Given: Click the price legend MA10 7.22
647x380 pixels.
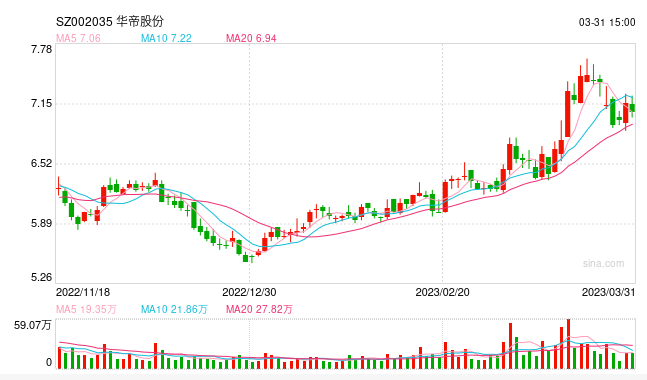Looking at the screenshot, I should click(166, 38).
